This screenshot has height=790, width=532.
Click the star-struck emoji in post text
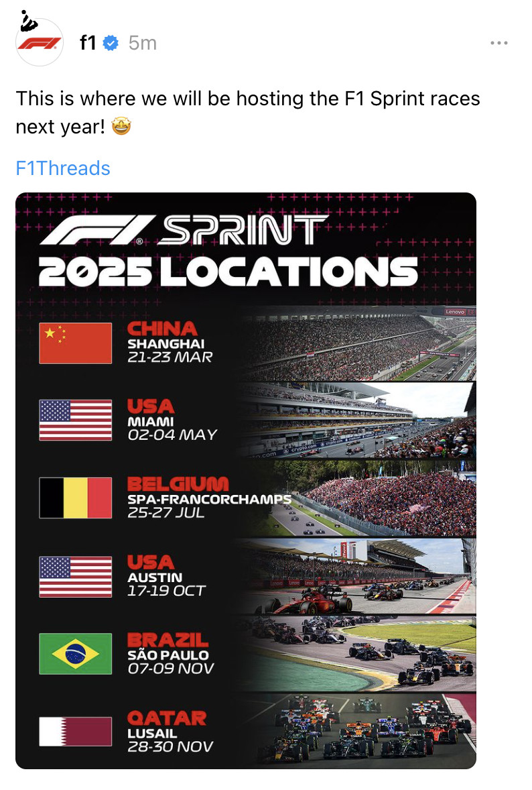coord(121,125)
